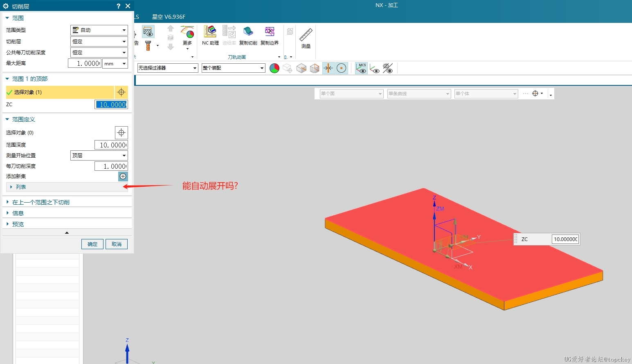Click the red-green-blue pie selection icon

pyautogui.click(x=274, y=68)
